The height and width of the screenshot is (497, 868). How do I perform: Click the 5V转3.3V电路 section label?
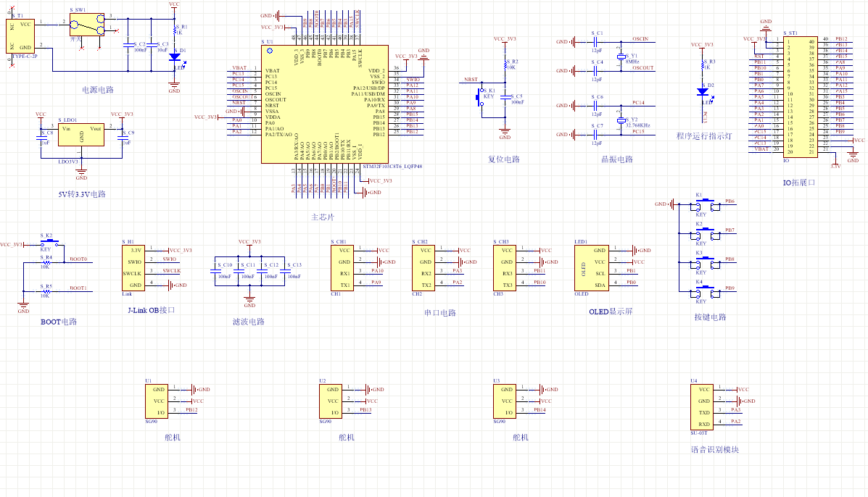click(82, 194)
